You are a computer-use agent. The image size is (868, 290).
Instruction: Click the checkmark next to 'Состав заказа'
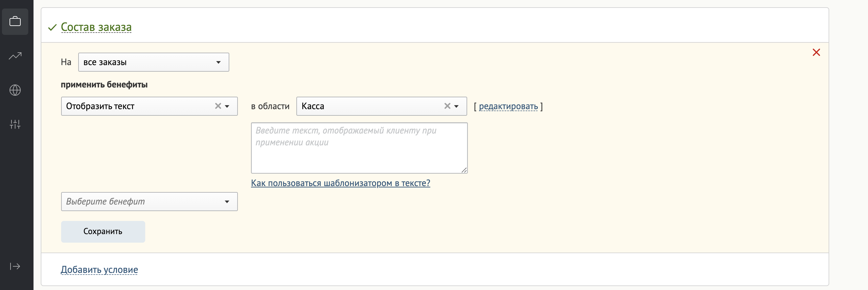(52, 27)
